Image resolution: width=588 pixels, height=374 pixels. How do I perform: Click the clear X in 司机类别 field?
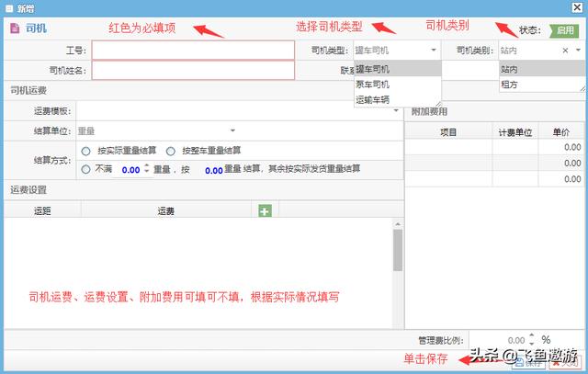(x=566, y=51)
